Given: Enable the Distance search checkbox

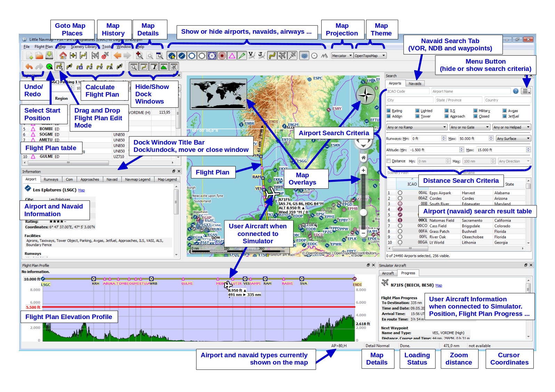Looking at the screenshot, I should 389,161.
